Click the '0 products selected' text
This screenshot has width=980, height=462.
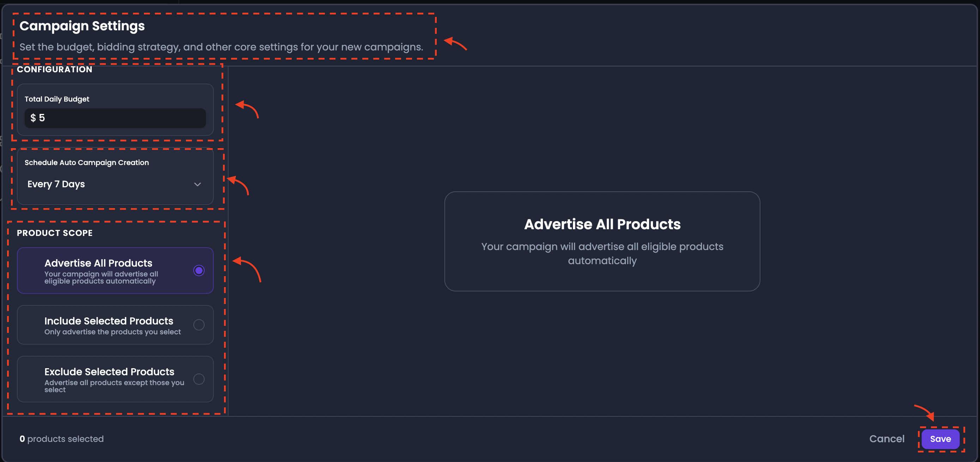coord(62,439)
